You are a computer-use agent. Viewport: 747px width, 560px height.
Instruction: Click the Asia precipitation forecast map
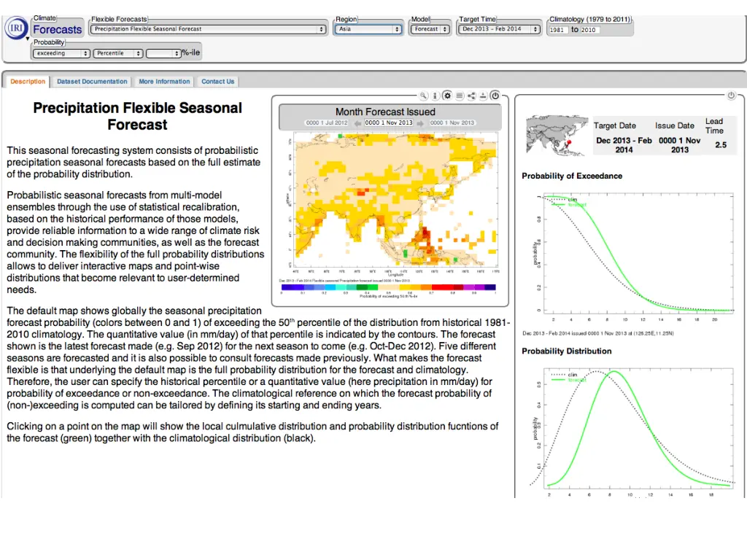click(396, 200)
